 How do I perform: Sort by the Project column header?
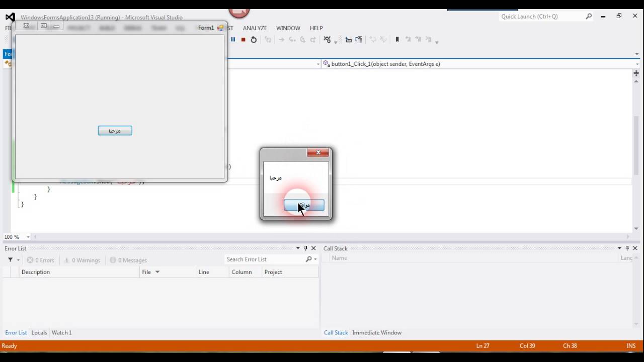[x=290, y=272]
